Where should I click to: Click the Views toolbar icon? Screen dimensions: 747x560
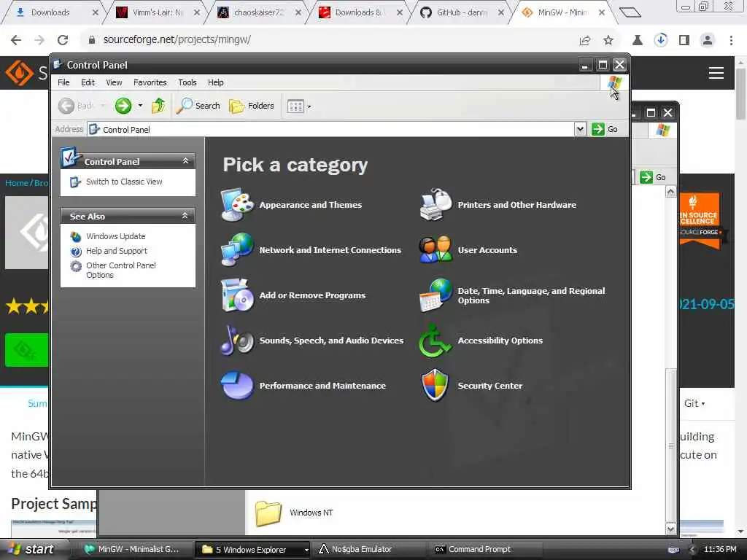295,106
